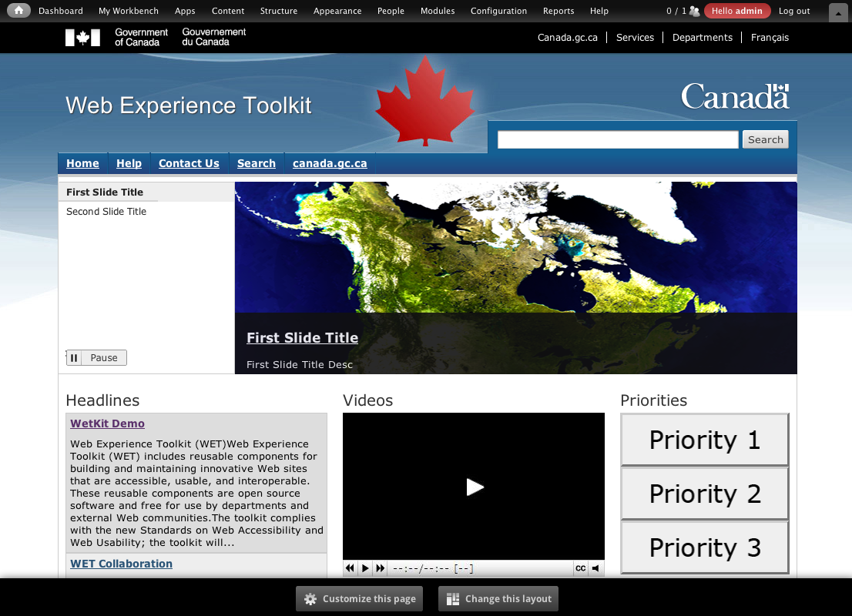The width and height of the screenshot is (852, 616).
Task: Click the users online count icon
Action: coord(694,11)
